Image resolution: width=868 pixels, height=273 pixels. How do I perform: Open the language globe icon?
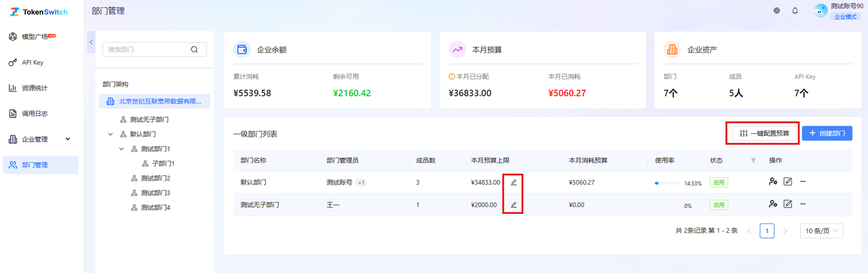click(776, 11)
